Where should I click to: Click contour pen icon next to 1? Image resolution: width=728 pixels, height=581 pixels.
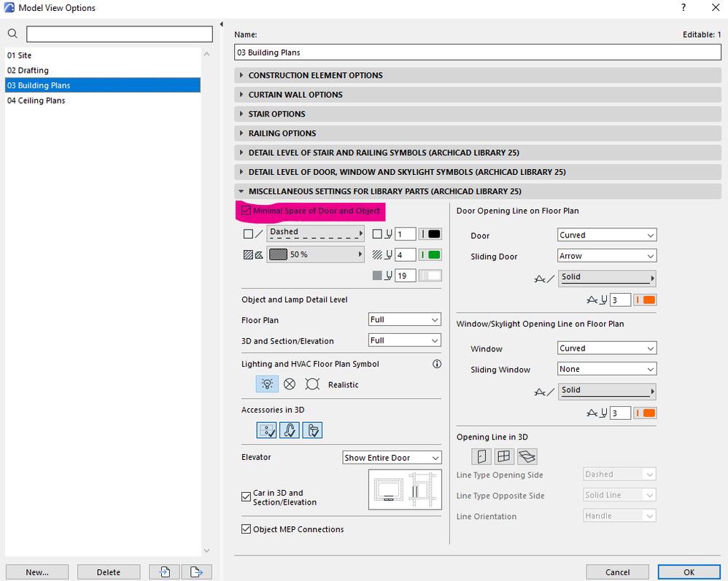(382, 234)
